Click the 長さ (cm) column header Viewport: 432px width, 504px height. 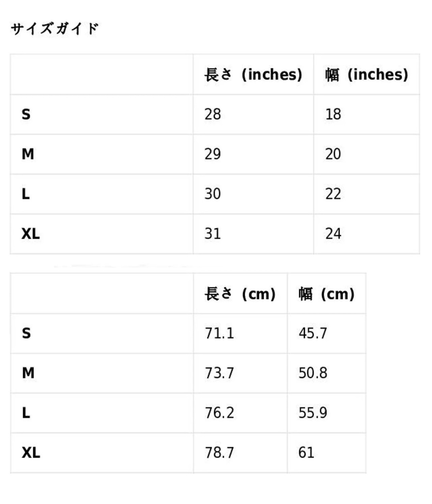[240, 294]
